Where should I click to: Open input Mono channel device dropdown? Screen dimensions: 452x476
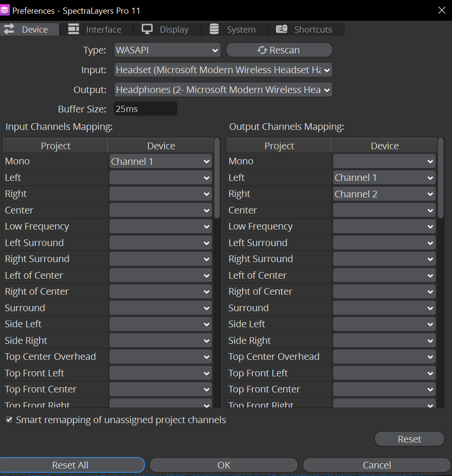160,161
